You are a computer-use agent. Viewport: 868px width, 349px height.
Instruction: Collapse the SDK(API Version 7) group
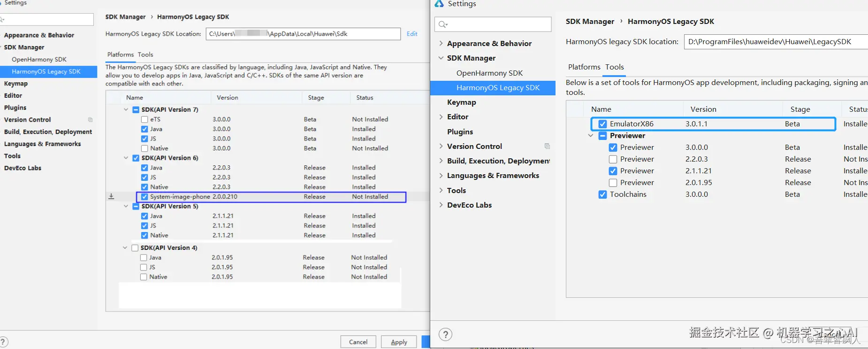pyautogui.click(x=126, y=109)
